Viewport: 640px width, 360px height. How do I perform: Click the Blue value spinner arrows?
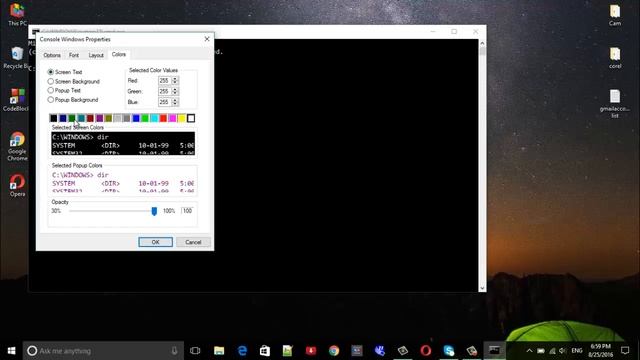click(x=175, y=102)
